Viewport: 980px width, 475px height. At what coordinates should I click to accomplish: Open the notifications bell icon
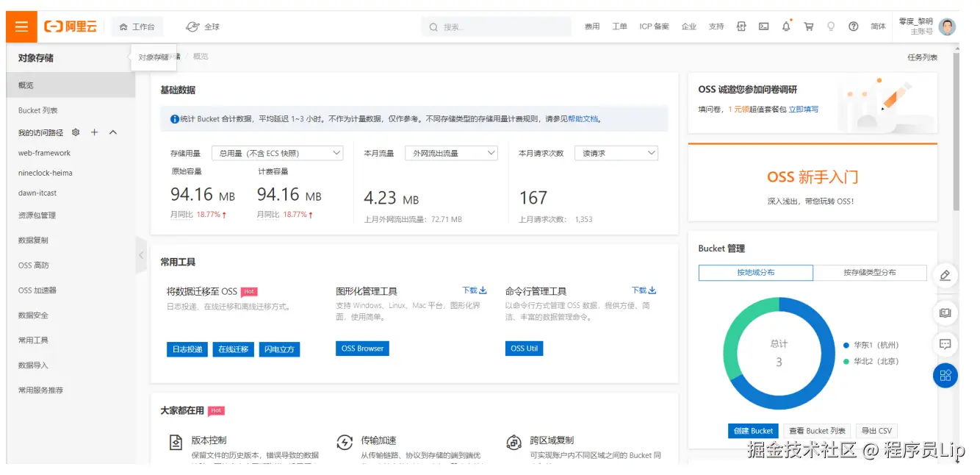(786, 26)
